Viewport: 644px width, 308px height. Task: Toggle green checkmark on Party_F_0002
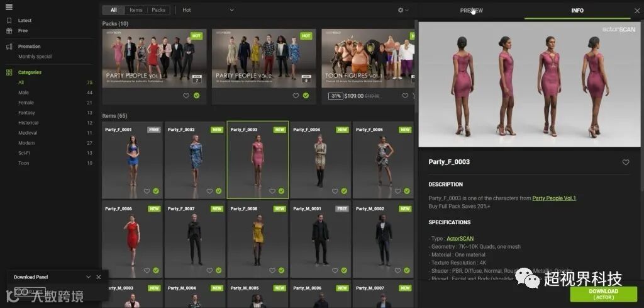coord(218,191)
